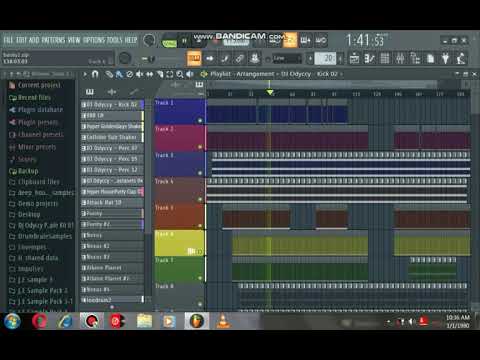Select the Delete tool in playlist toolbar

click(130, 74)
